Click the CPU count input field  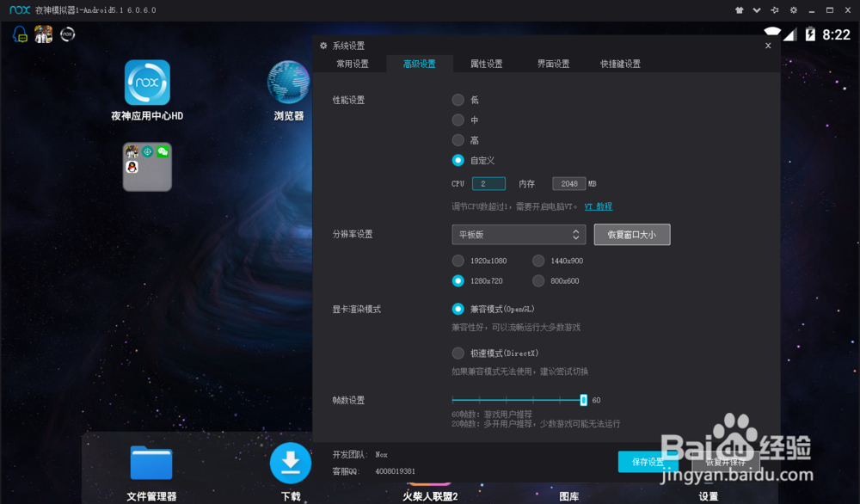(x=488, y=183)
